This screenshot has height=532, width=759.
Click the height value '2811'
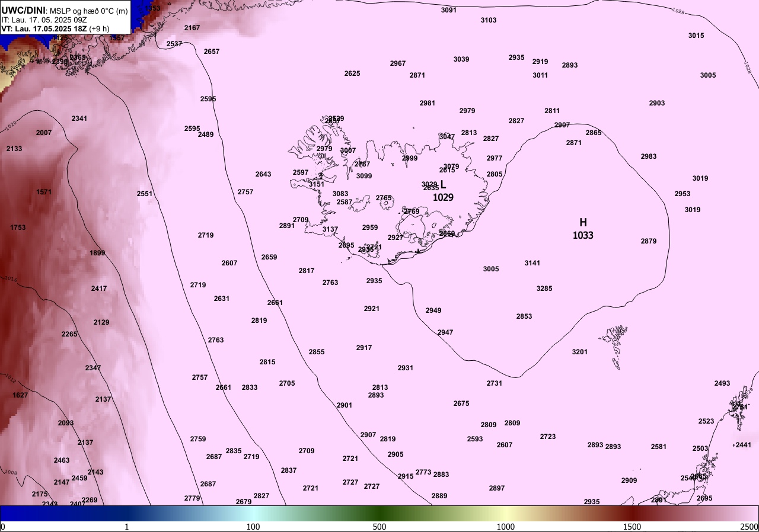[552, 111]
